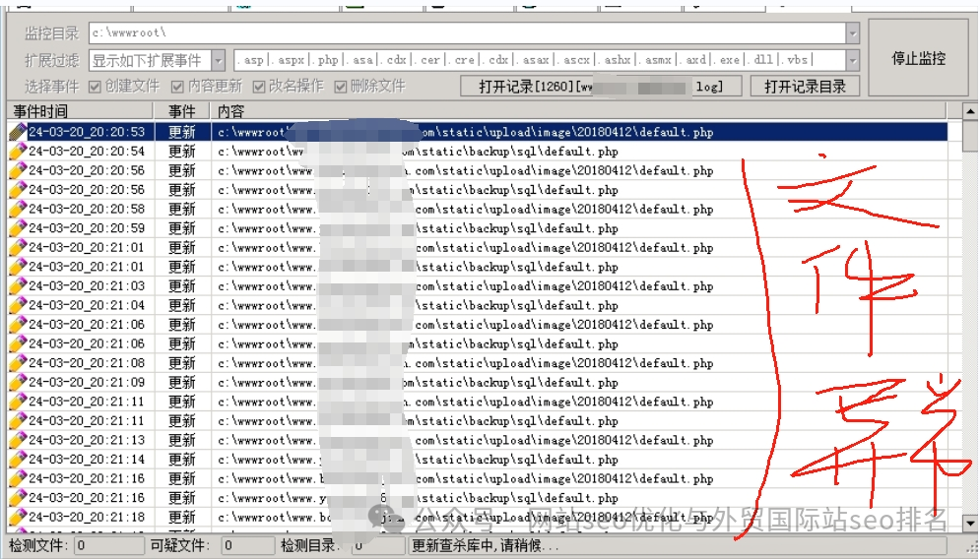
Task: Click the pencil icon of the 20:21:13 row
Action: 18,440
